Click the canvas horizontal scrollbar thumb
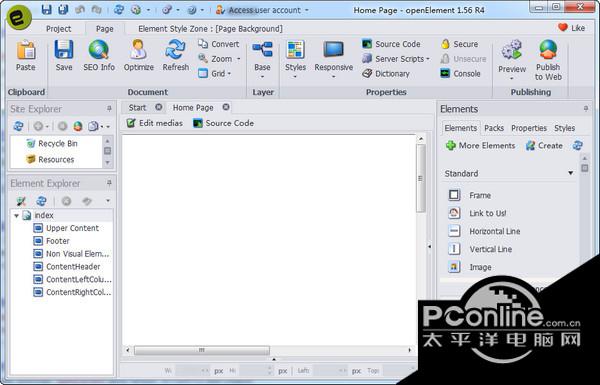This screenshot has height=385, width=600. (x=202, y=350)
